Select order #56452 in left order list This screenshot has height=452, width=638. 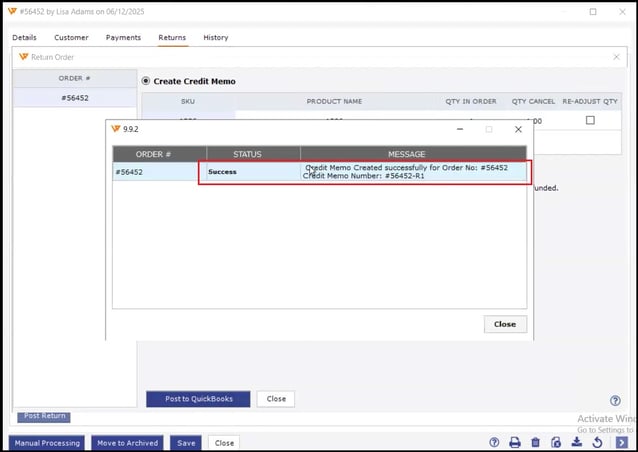75,98
